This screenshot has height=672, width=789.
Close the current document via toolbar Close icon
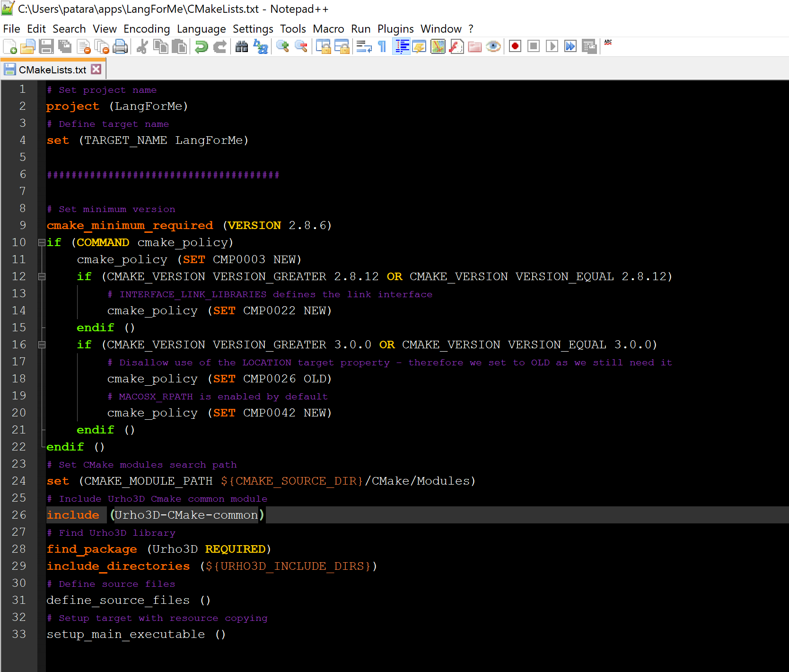pyautogui.click(x=83, y=46)
